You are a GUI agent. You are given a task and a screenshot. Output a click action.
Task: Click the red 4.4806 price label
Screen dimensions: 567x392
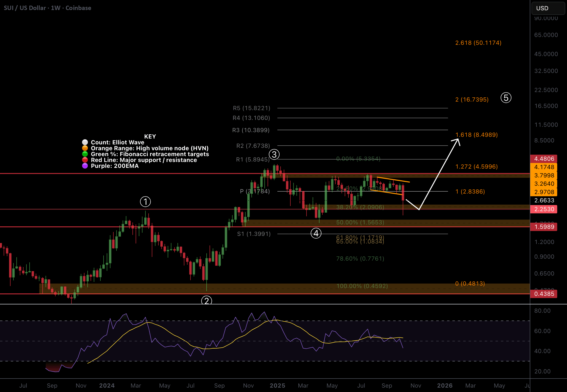tap(544, 159)
